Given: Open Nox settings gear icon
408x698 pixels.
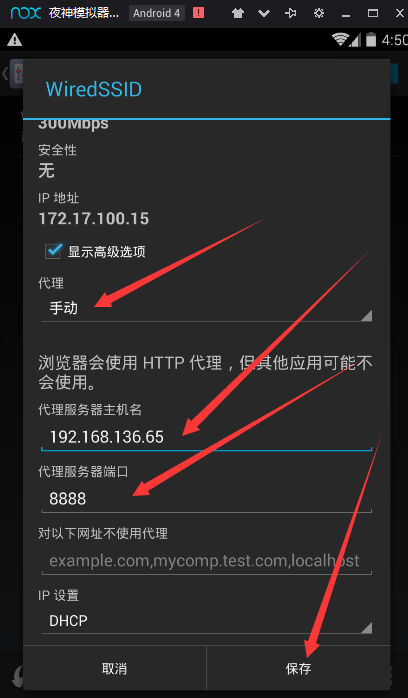Looking at the screenshot, I should click(x=319, y=13).
